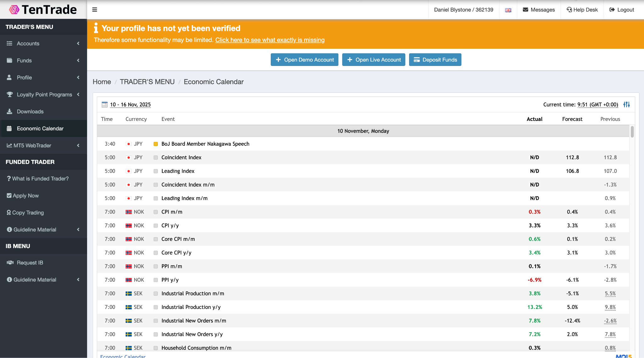The height and width of the screenshot is (358, 644).
Task: Click here to see what exactly is missing
Action: pos(270,40)
